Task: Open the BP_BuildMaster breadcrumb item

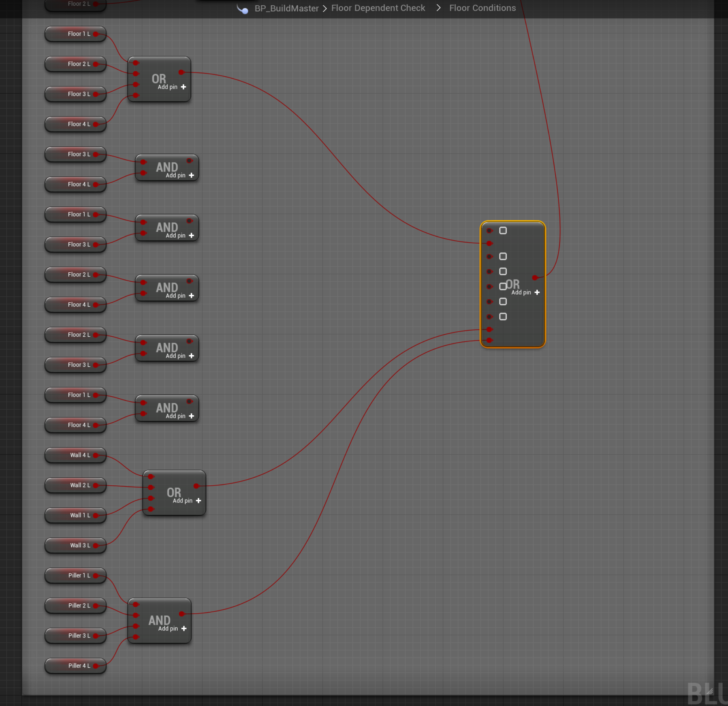Action: [x=286, y=8]
